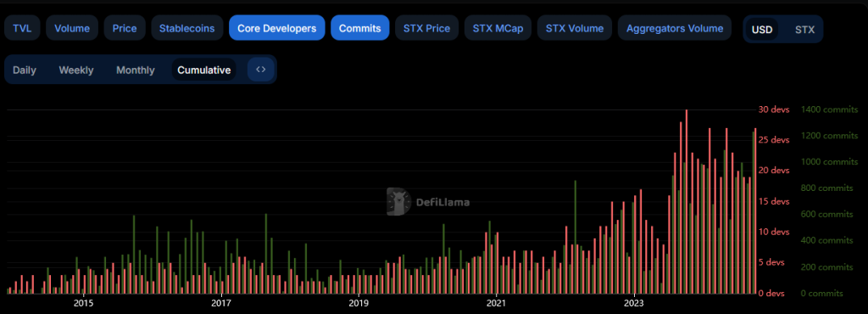Screen dimensions: 868x314
Task: Click the 2019 x-axis label
Action: click(359, 304)
